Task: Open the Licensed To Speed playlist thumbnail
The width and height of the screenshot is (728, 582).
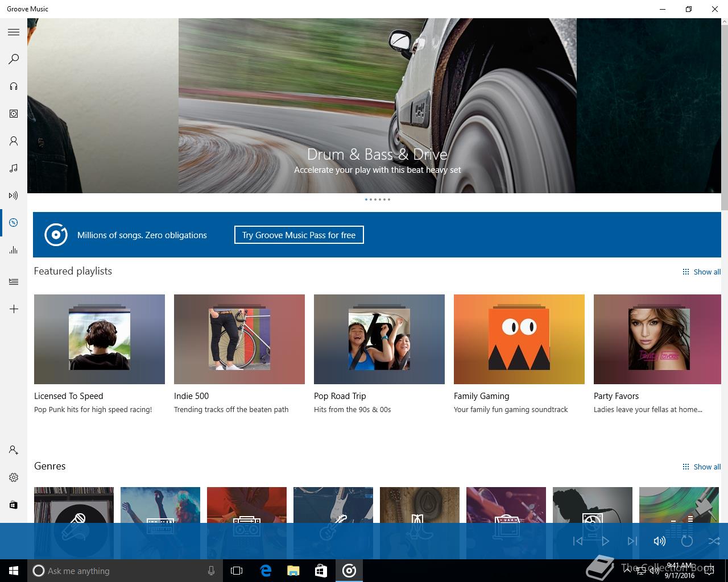Action: pos(100,339)
